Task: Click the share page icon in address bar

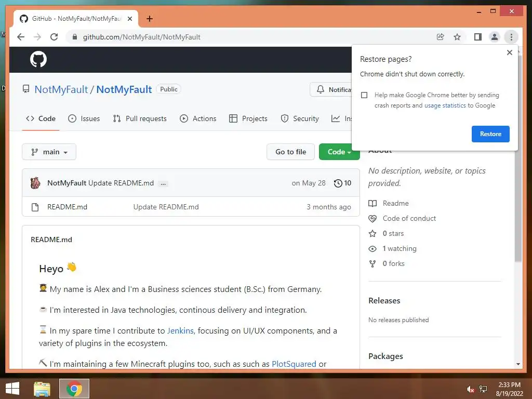Action: click(441, 37)
